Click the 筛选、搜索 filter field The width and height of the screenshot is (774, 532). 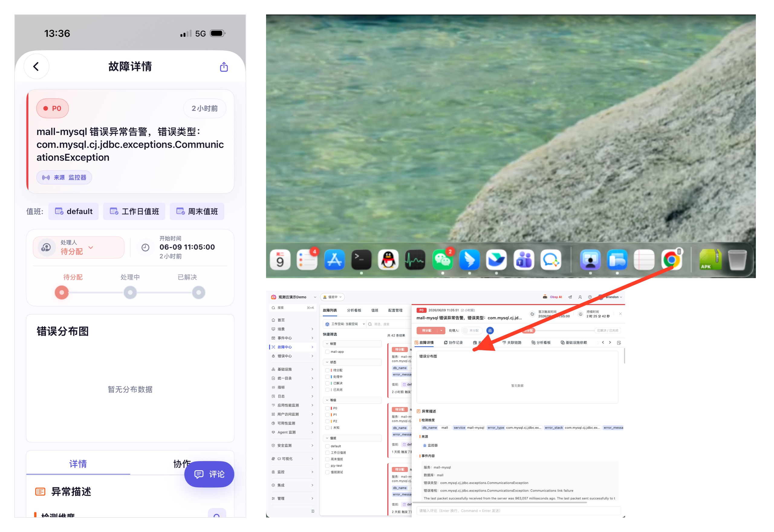389,324
